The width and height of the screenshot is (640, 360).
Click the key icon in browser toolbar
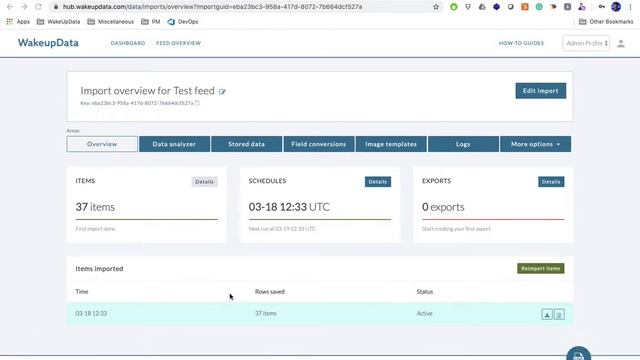point(602,7)
